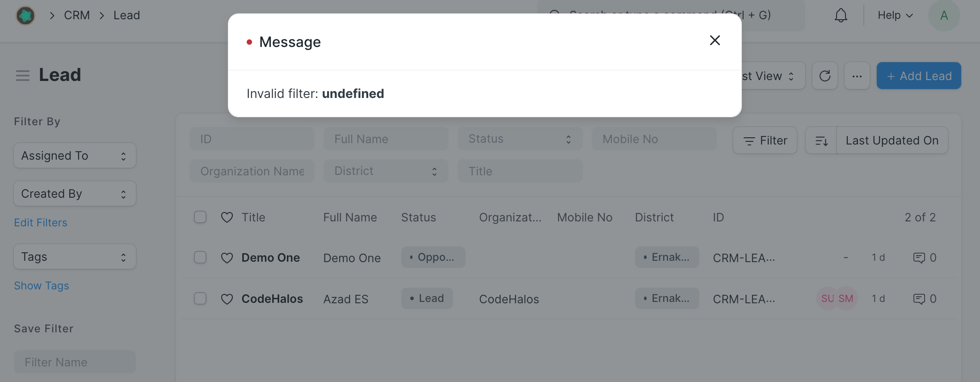
Task: Click the sort direction toggle icon
Action: (x=821, y=140)
